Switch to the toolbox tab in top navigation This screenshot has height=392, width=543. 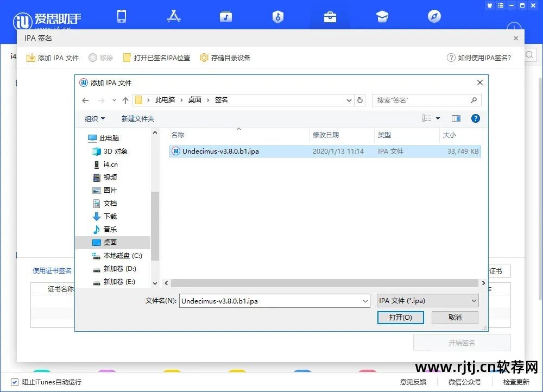pyautogui.click(x=330, y=17)
